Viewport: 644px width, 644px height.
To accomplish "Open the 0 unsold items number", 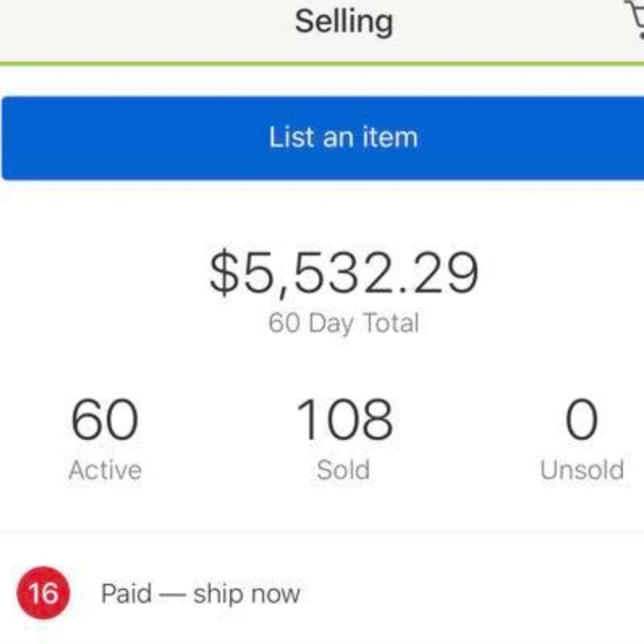I will [582, 419].
